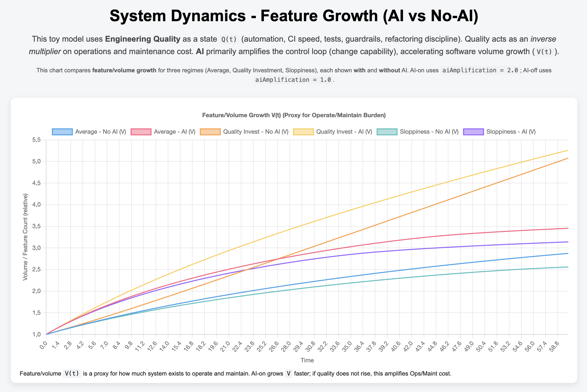587x392 pixels.
Task: Hide the "Average - AI (V)" series via legend
Action: (175, 131)
